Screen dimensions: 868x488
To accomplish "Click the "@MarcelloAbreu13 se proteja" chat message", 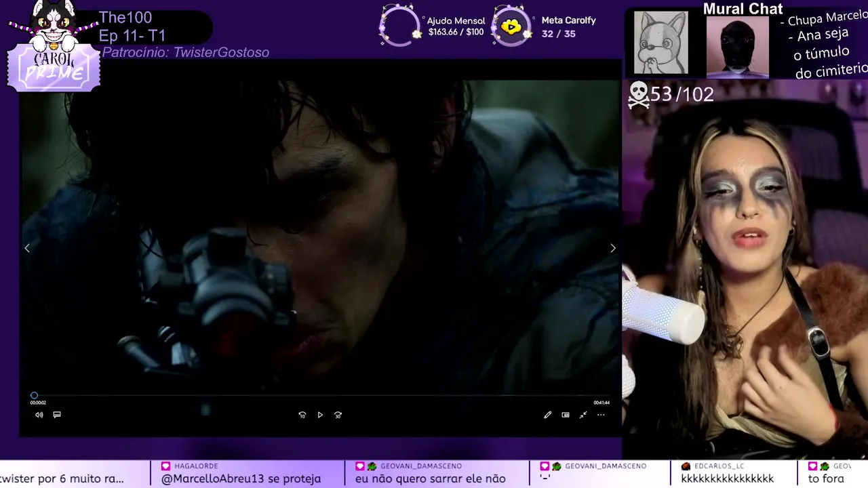I will click(x=241, y=479).
